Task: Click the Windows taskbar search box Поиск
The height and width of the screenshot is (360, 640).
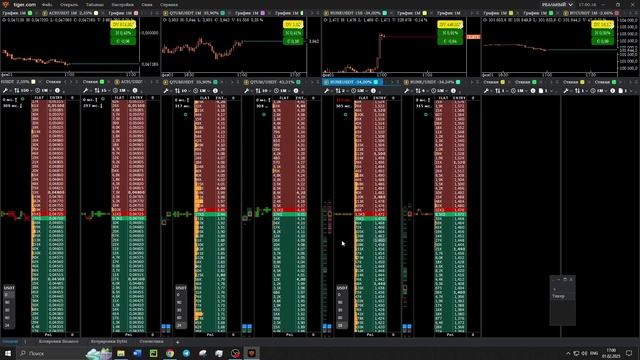Action: (x=51, y=353)
